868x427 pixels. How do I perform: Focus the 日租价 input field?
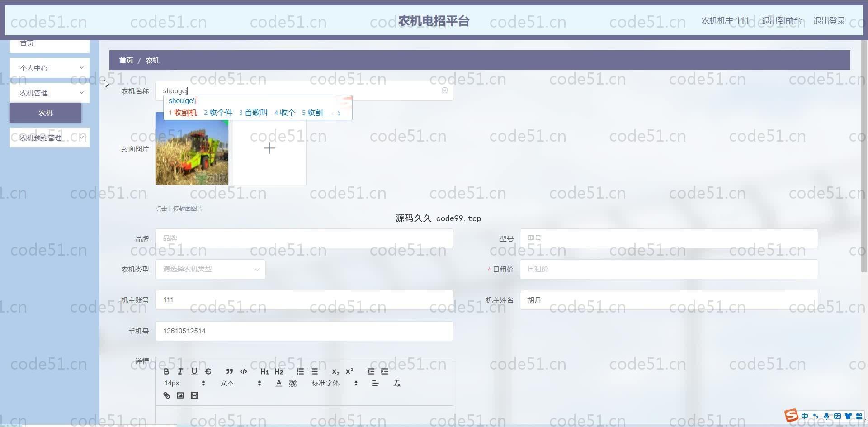[669, 269]
